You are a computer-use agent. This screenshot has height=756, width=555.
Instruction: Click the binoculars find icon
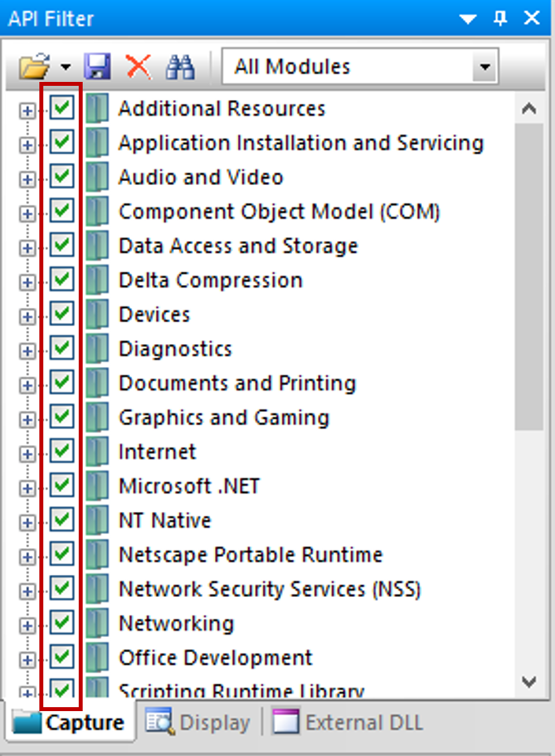tap(180, 67)
